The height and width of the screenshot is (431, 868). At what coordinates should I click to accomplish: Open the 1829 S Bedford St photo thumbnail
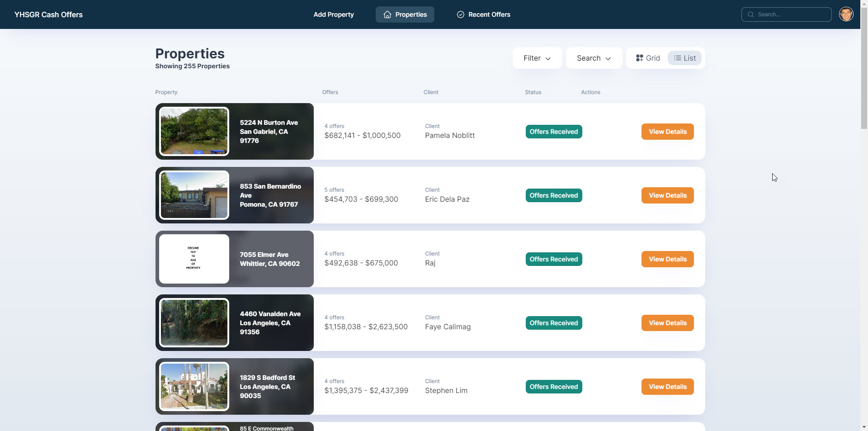(x=194, y=386)
